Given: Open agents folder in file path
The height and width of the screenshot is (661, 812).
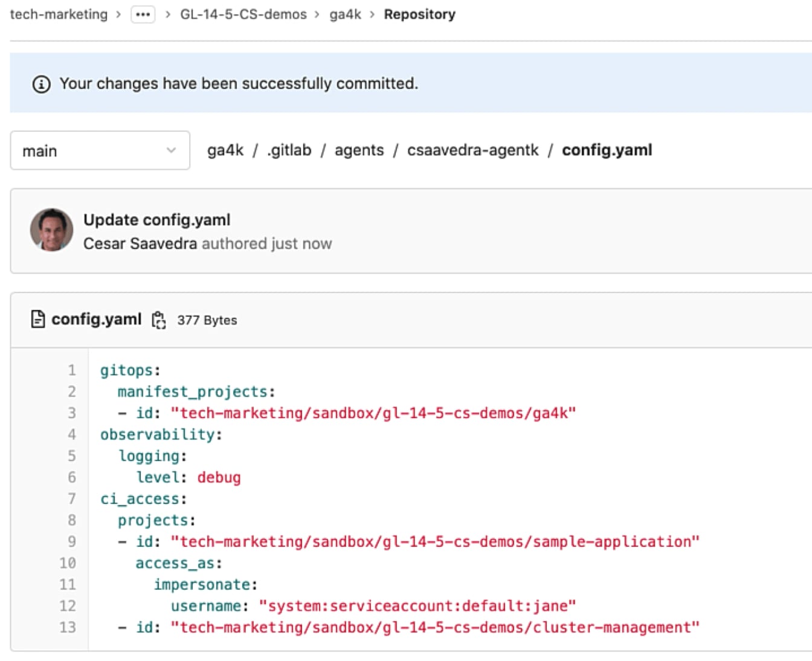Looking at the screenshot, I should (359, 150).
